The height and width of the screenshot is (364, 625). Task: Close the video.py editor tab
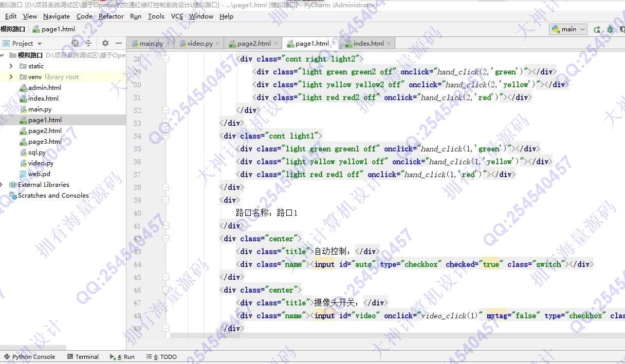[x=218, y=44]
